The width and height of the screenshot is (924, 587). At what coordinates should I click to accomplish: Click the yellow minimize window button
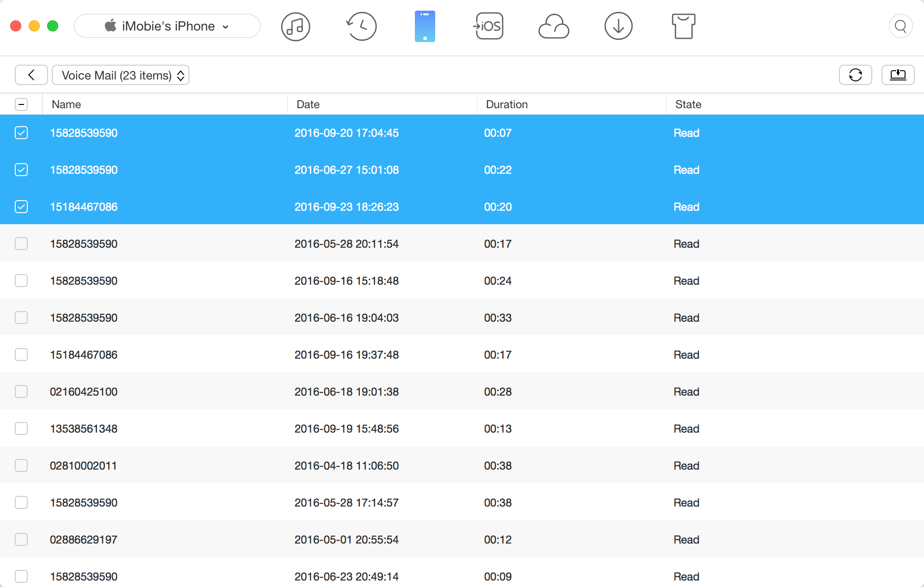pyautogui.click(x=34, y=26)
